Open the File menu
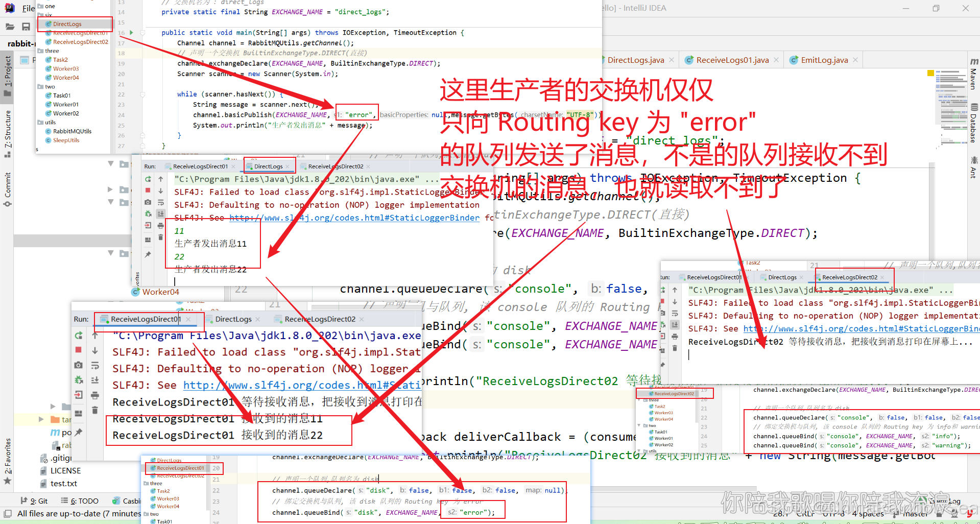 pos(29,8)
